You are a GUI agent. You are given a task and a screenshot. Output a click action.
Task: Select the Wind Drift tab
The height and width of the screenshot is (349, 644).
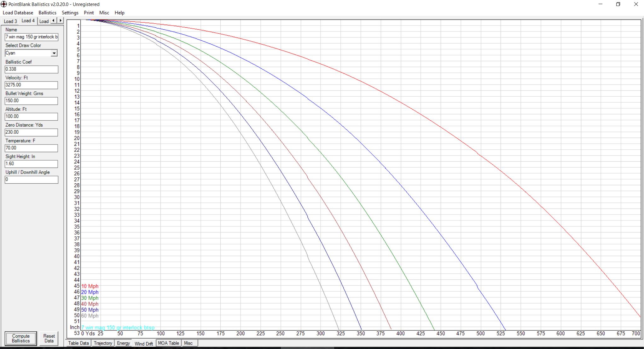(144, 344)
